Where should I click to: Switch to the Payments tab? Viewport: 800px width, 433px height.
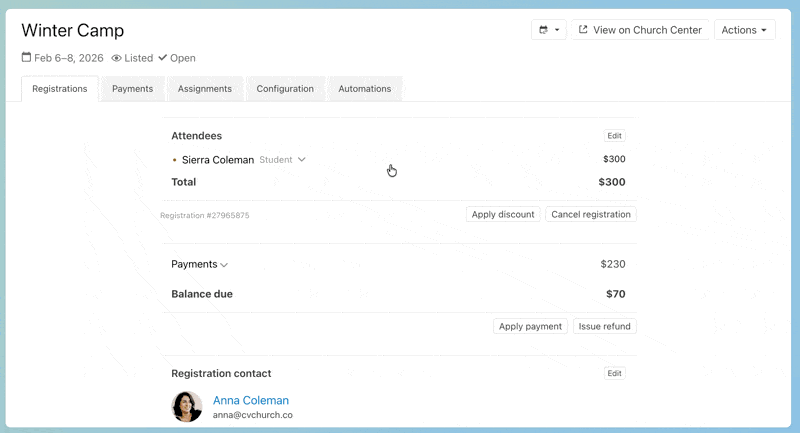[x=132, y=89]
